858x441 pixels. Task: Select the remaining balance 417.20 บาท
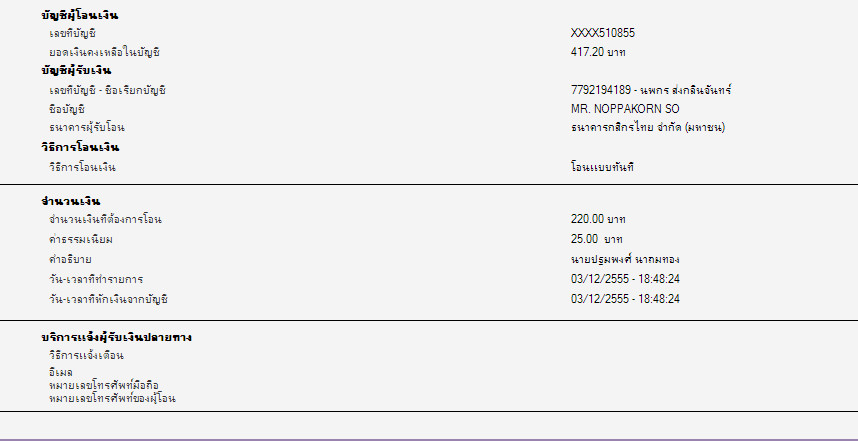coord(598,51)
